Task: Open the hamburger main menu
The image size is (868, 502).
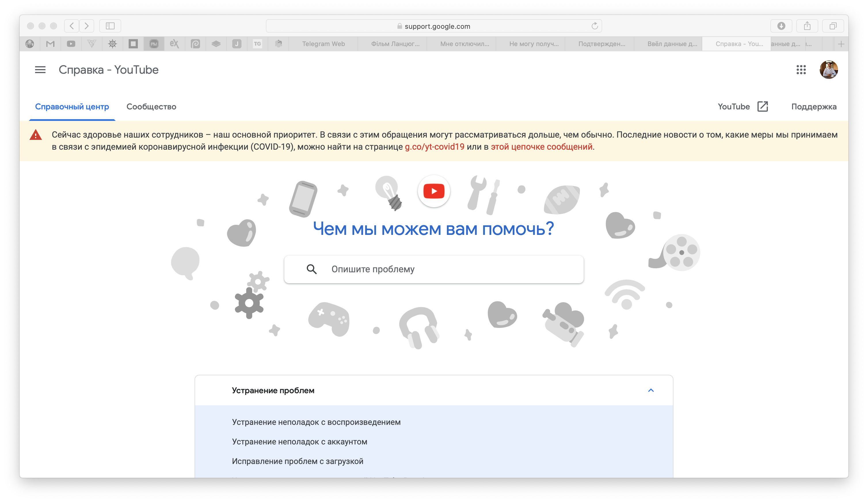Action: pos(40,70)
